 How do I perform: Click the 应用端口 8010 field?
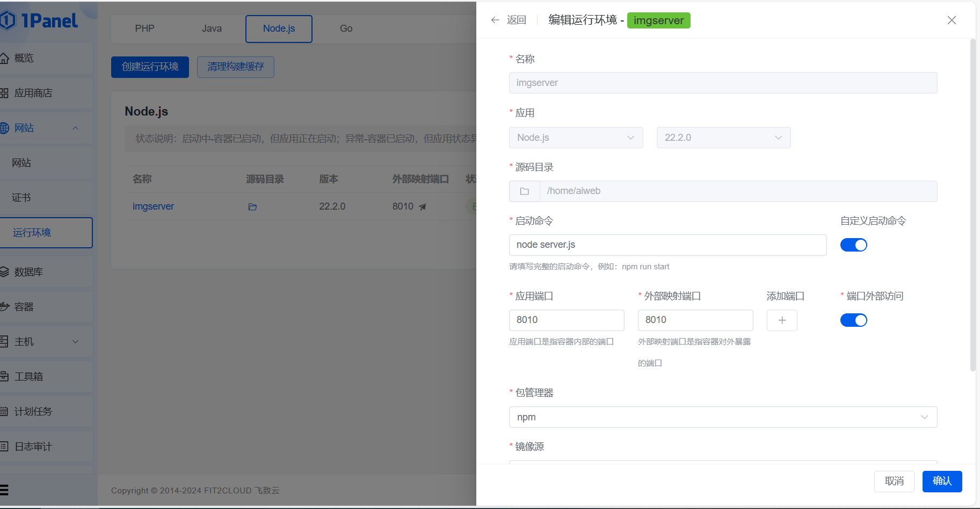(x=567, y=320)
